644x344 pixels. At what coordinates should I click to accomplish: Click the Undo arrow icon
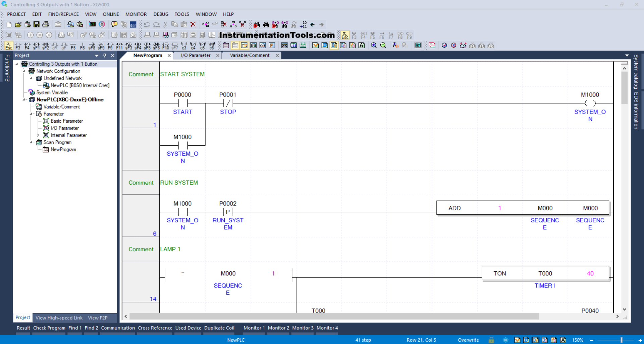click(x=147, y=24)
